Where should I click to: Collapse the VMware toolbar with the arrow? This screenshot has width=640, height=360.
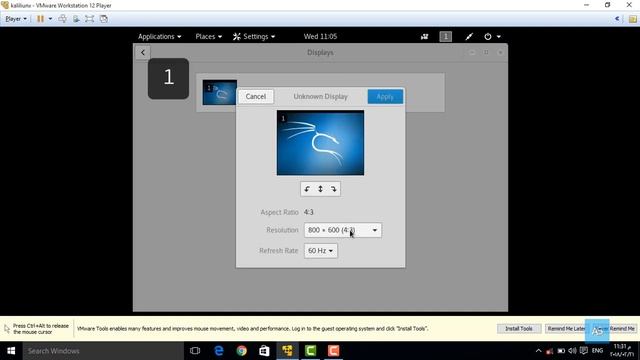[617, 19]
